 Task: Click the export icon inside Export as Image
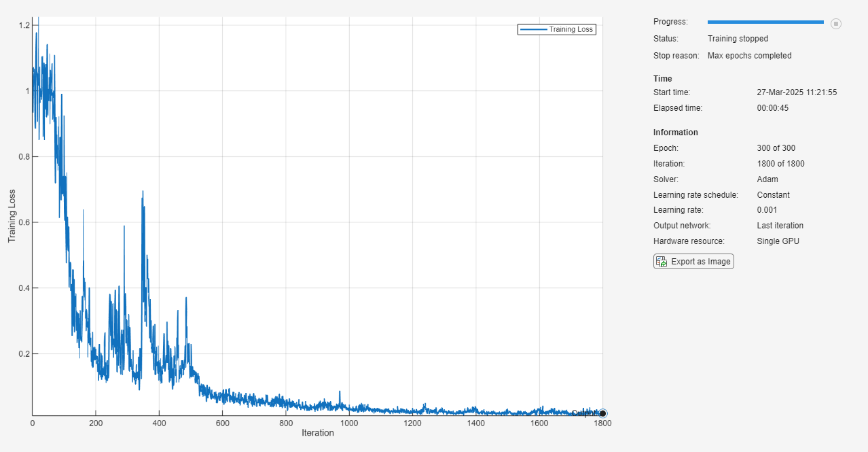click(661, 262)
